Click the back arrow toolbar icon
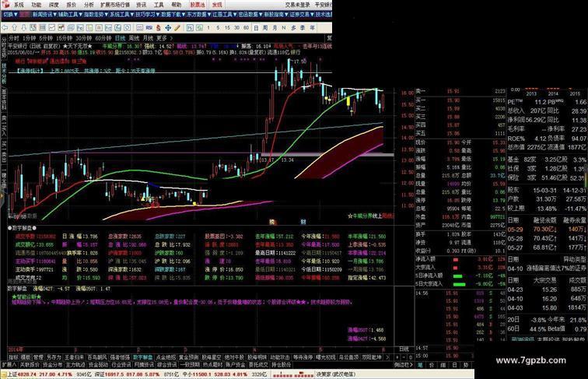The image size is (588, 379). tap(5, 28)
